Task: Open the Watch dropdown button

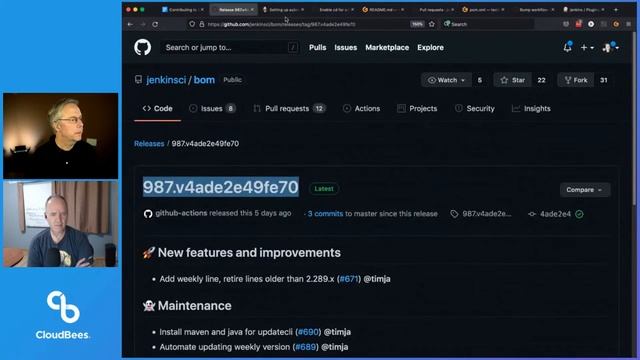Action: tap(446, 80)
